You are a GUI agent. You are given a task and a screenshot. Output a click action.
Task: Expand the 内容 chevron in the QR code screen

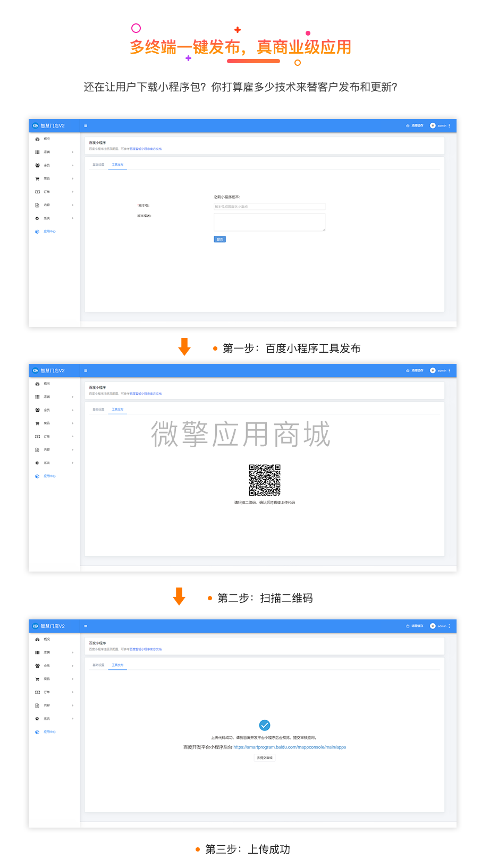tap(73, 450)
